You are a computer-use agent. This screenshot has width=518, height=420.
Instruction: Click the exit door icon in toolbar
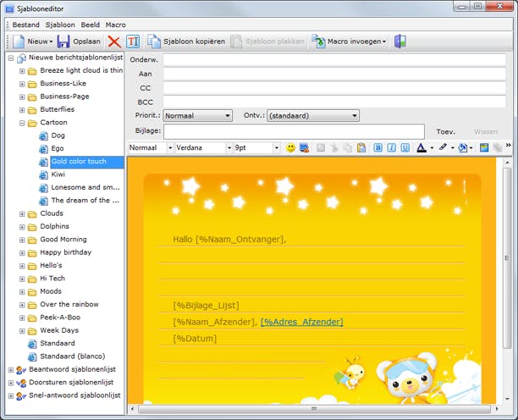(400, 41)
